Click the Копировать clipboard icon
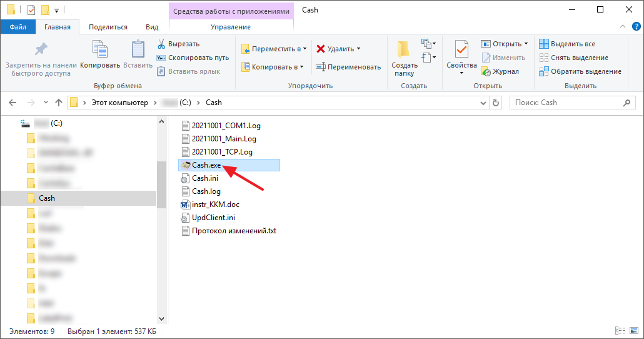Viewport: 644px width, 339px height. click(x=100, y=49)
